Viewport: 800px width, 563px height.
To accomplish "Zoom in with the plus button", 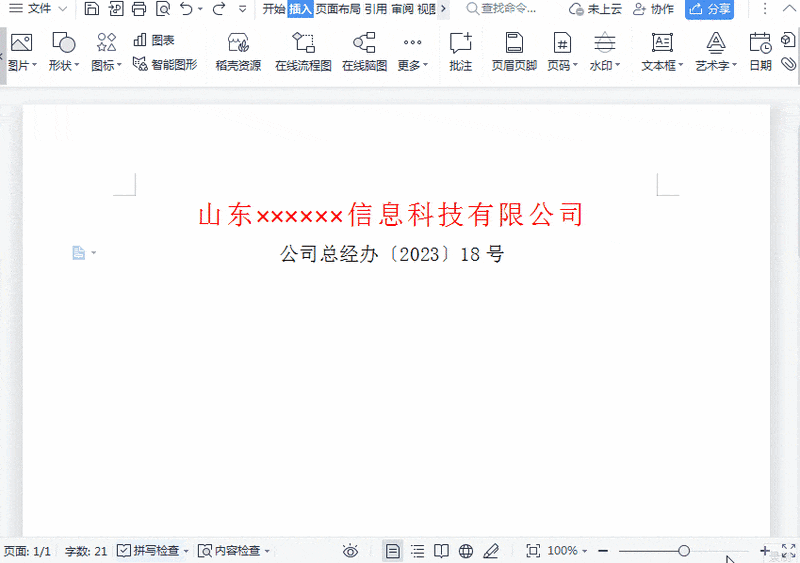I will pyautogui.click(x=764, y=550).
